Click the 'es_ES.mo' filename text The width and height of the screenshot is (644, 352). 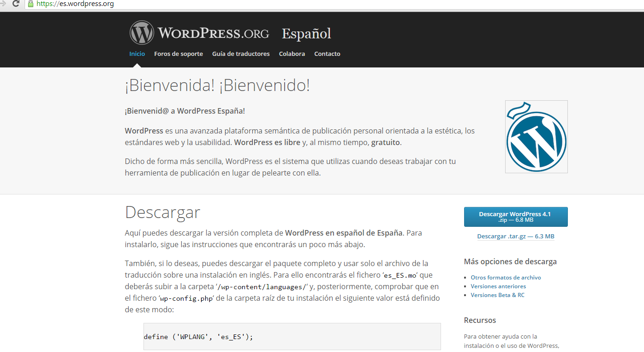point(400,275)
